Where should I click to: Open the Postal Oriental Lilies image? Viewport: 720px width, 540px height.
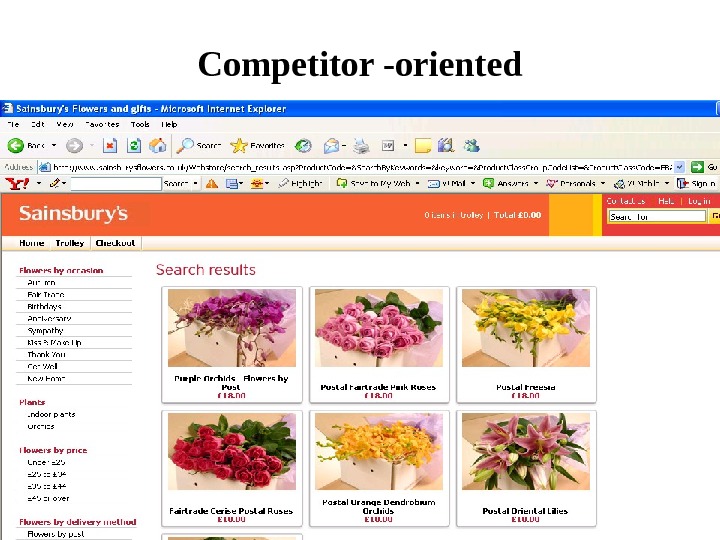pos(526,451)
